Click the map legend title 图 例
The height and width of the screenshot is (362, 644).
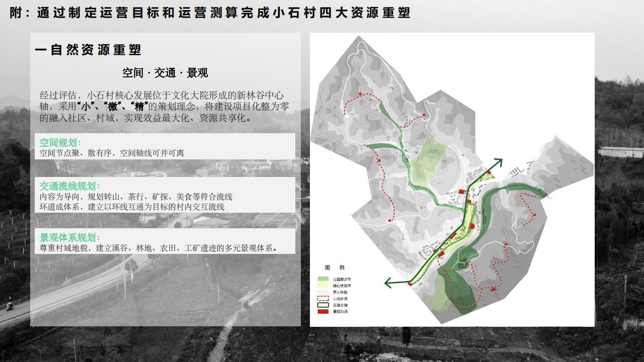tap(335, 267)
